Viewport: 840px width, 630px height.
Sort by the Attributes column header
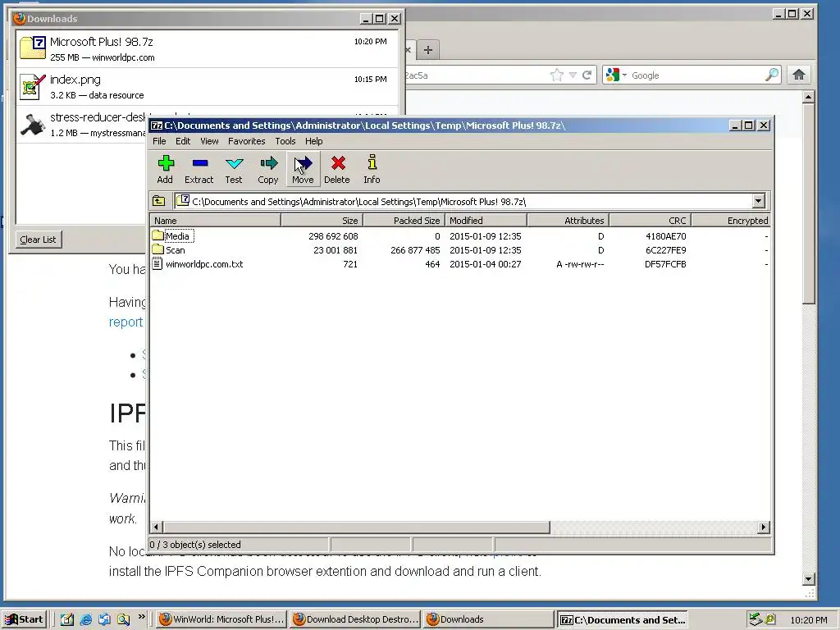568,221
